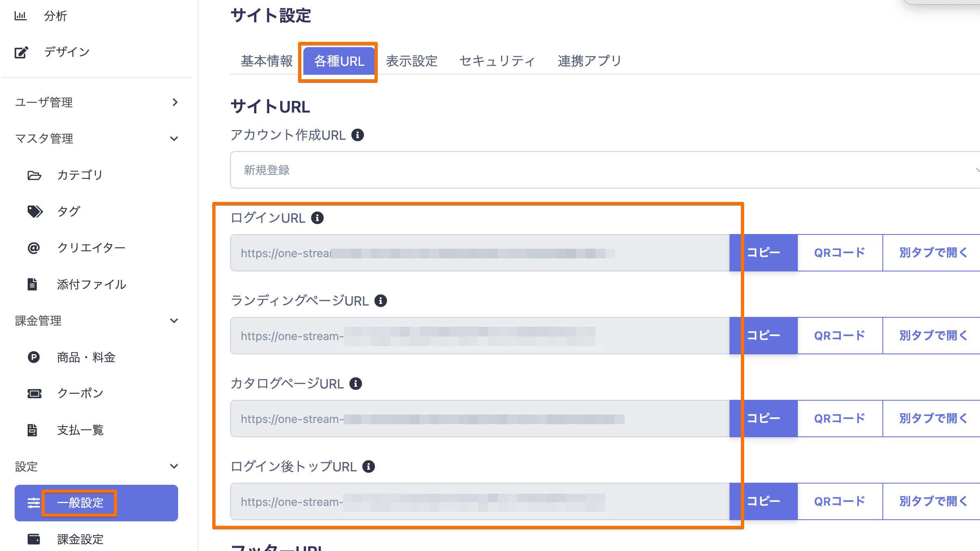980x551 pixels.
Task: Click the design pencil edit icon
Action: [x=21, y=52]
